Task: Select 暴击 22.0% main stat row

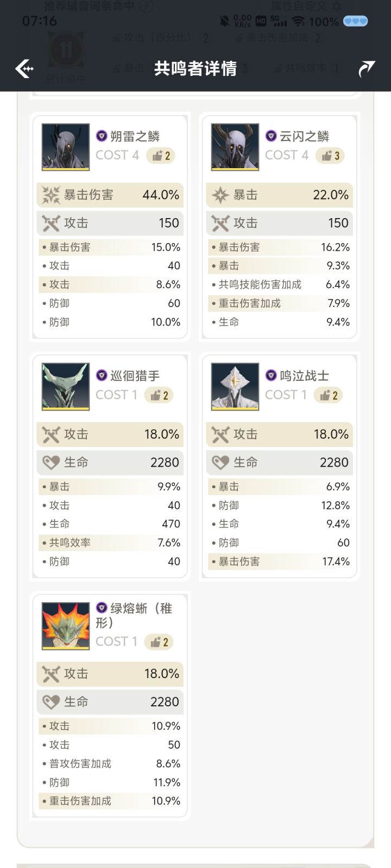Action: [280, 195]
